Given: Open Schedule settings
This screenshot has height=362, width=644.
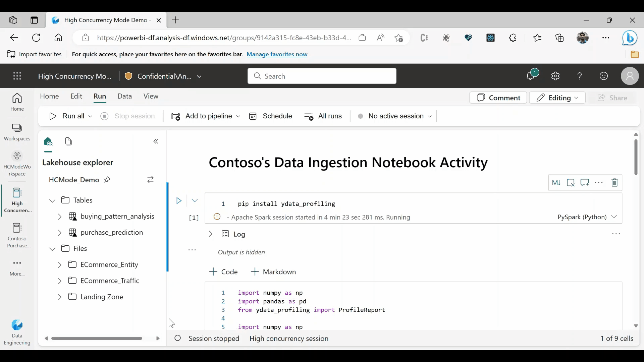Looking at the screenshot, I should pos(271,116).
